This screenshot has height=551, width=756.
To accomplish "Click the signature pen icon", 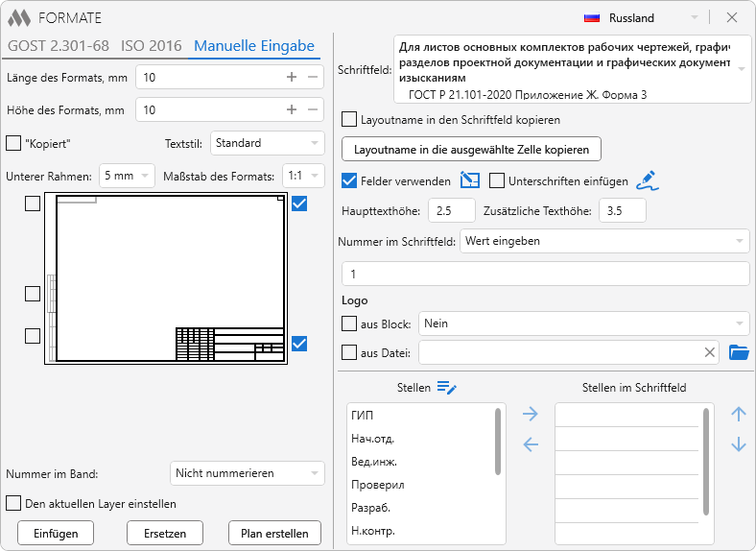I will [x=647, y=180].
